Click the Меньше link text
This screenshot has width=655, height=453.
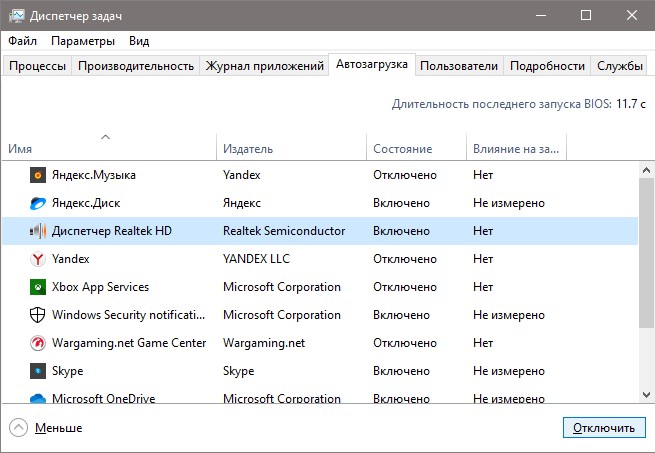58,428
